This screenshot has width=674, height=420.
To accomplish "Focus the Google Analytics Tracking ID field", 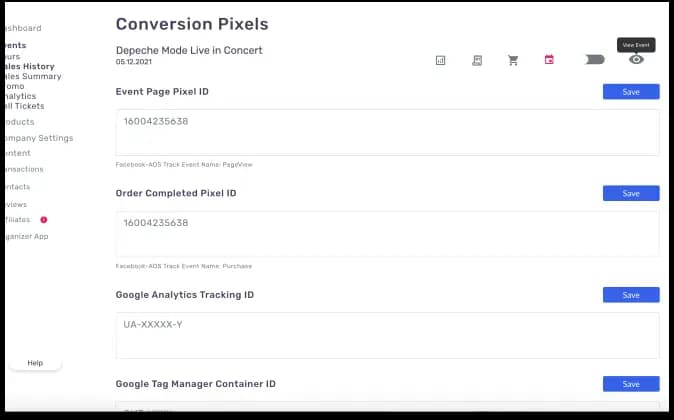I will (387, 336).
